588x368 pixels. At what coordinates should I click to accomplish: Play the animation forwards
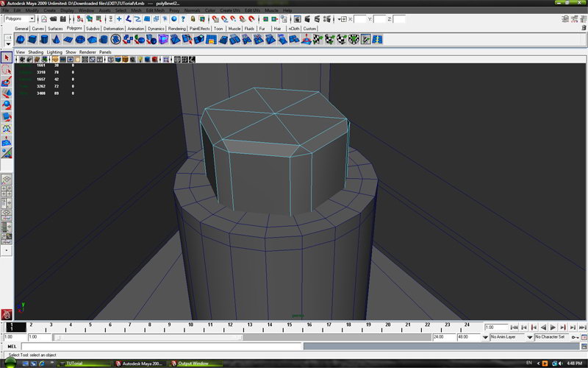tap(553, 328)
